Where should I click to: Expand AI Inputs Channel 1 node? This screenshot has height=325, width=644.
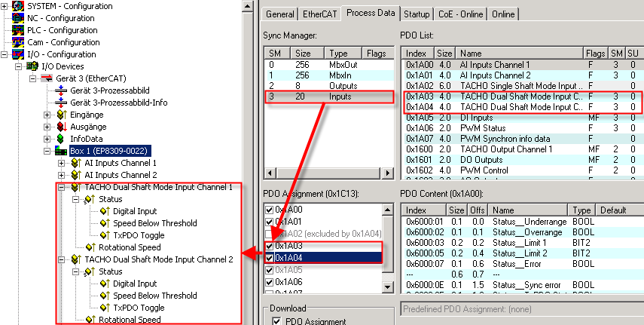[62, 163]
